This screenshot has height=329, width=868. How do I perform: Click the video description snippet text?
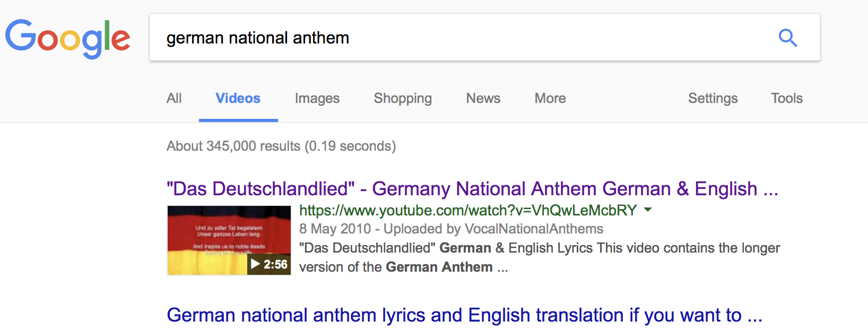pos(540,257)
